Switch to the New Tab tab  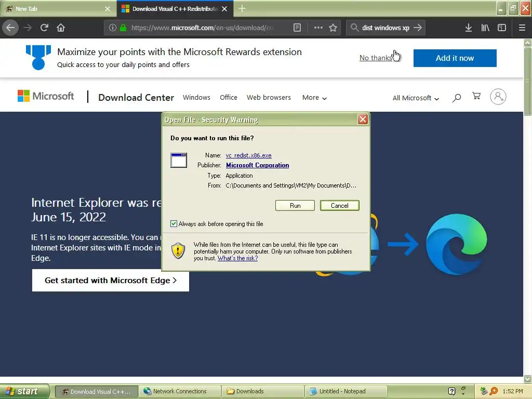pos(58,9)
